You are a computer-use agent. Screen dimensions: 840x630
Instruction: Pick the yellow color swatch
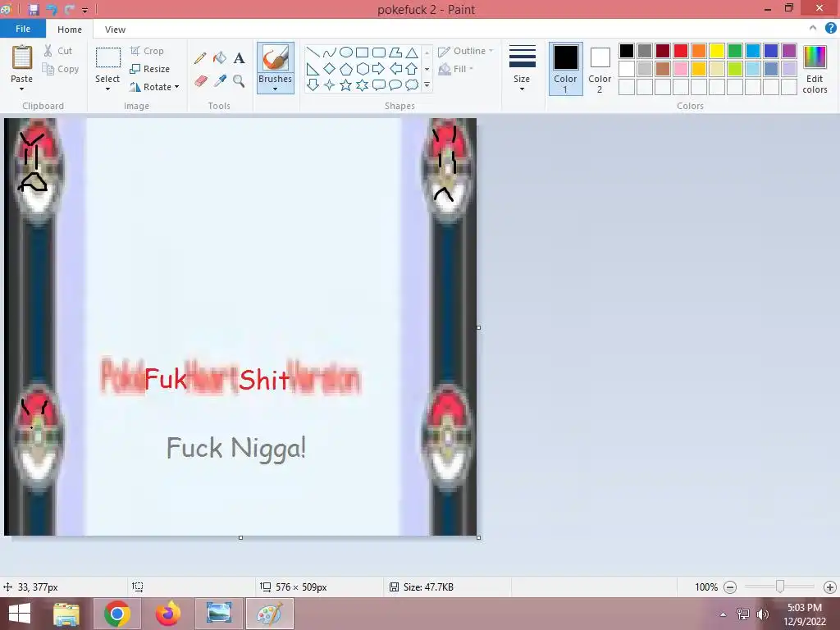pyautogui.click(x=717, y=51)
